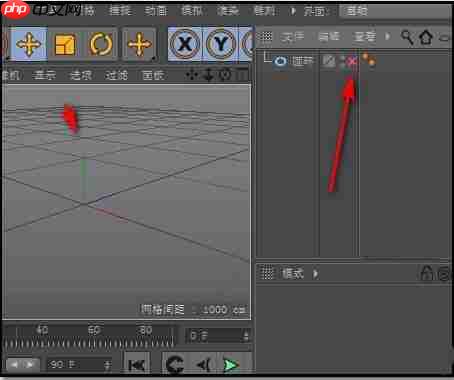454x380 pixels.
Task: Click the current frame 0 F field
Action: [214, 336]
